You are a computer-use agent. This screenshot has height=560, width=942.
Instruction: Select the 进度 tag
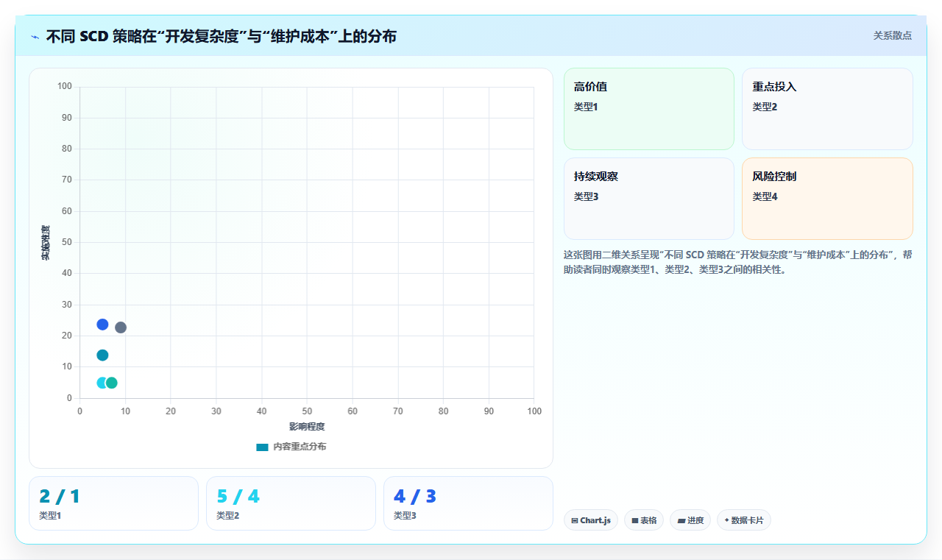[690, 520]
